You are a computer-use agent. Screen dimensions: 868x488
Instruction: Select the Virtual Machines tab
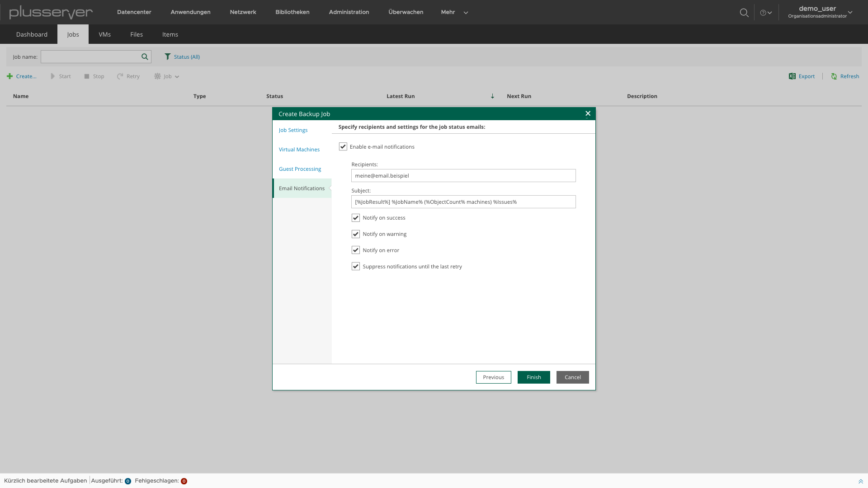(299, 149)
